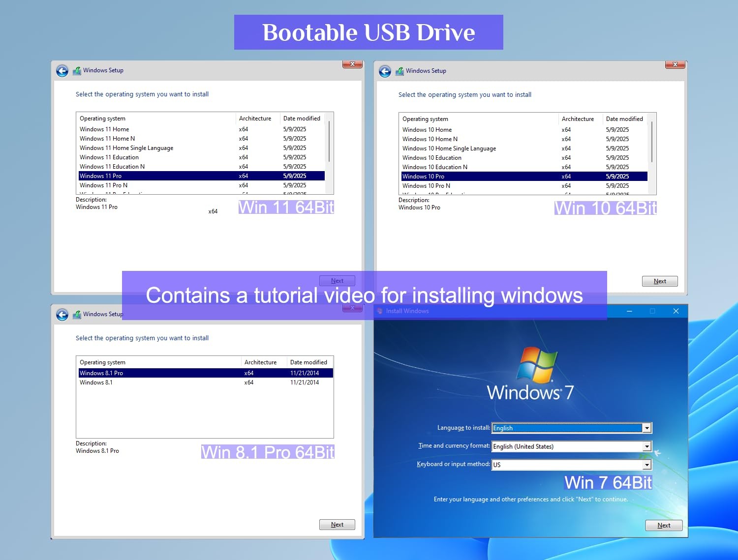Click the Operating system column header in the Windows 10 list
Screen dimensions: 738x560
tap(479, 119)
